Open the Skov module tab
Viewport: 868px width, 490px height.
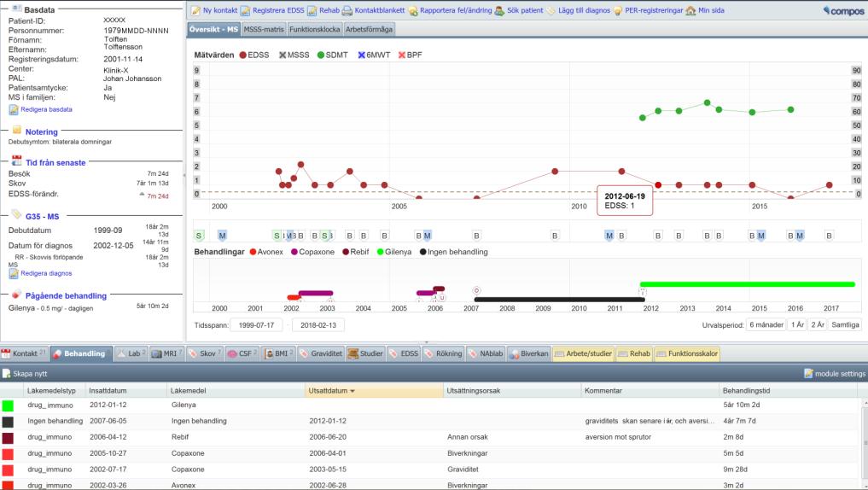(x=204, y=353)
